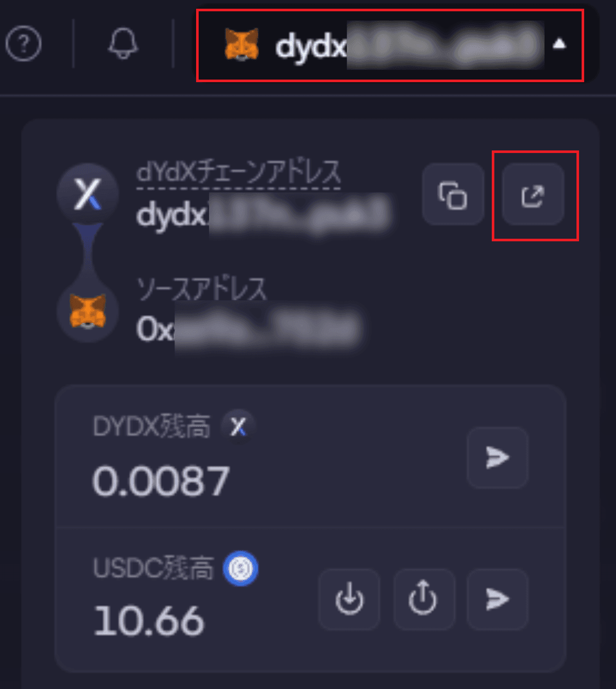The image size is (616, 689).
Task: Click the collapse arrow beside wallet address
Action: coord(560,45)
